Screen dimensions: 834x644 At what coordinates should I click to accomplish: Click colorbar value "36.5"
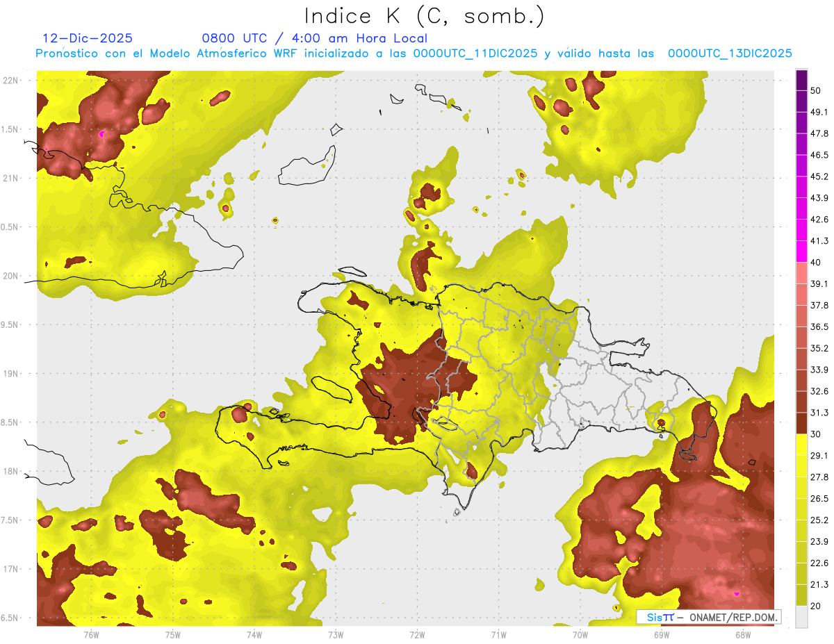[x=819, y=327]
